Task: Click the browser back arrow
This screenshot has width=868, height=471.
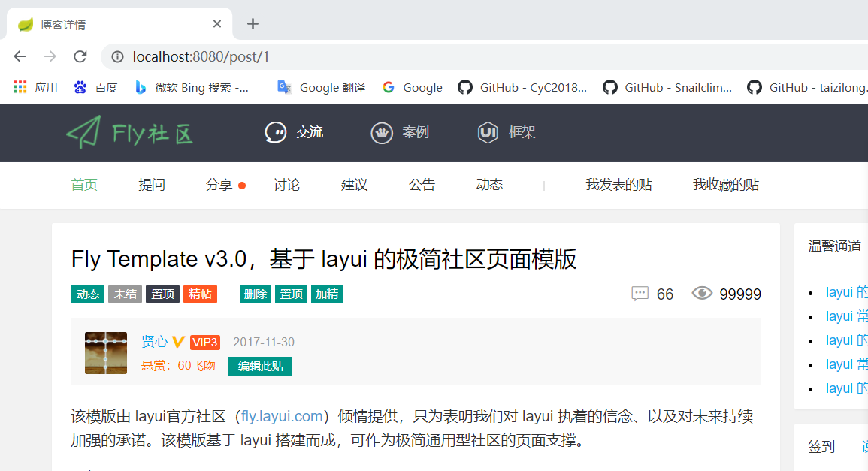Action: tap(20, 56)
